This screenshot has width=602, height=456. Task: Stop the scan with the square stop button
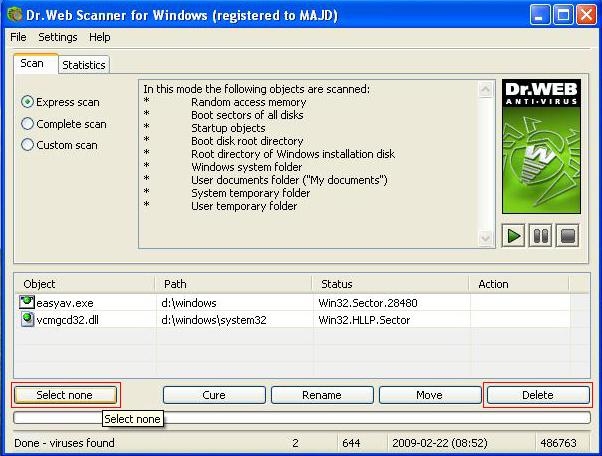[567, 235]
